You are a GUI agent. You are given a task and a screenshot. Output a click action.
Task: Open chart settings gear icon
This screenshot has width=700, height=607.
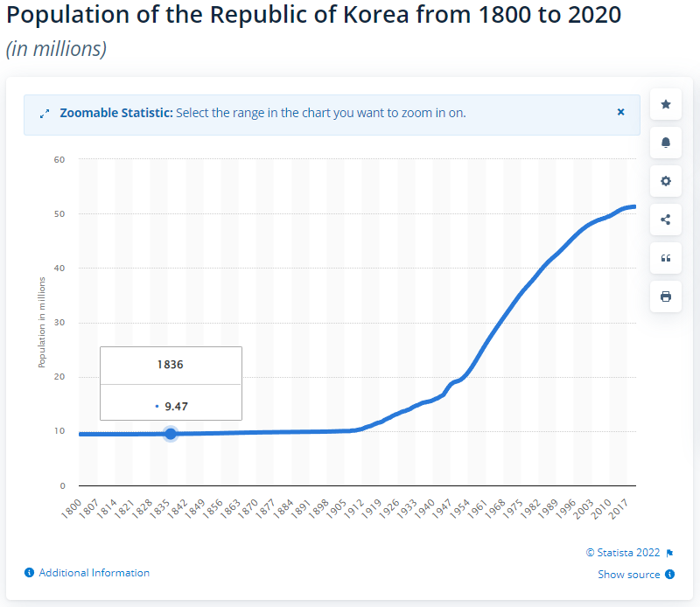pos(666,182)
